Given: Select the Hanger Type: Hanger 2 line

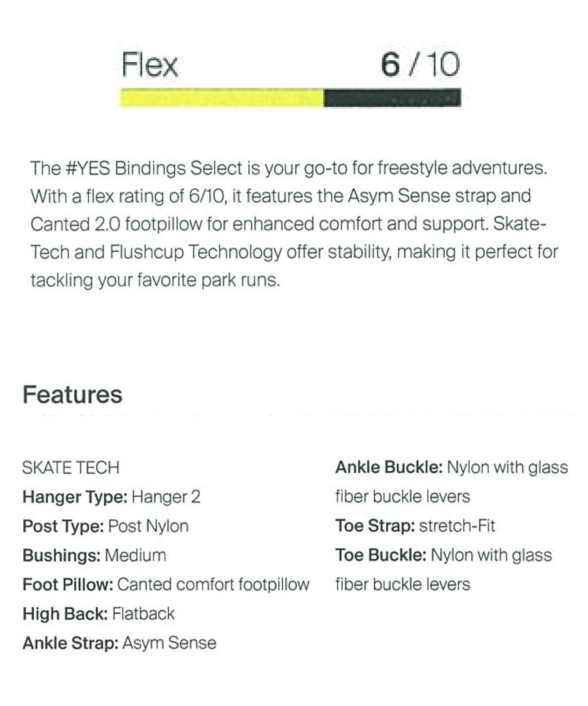Looking at the screenshot, I should [112, 497].
